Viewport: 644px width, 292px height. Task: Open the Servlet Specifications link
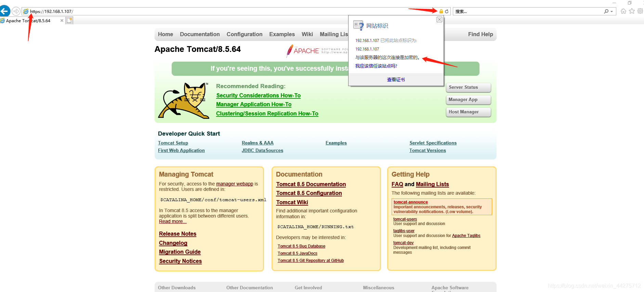tap(433, 143)
